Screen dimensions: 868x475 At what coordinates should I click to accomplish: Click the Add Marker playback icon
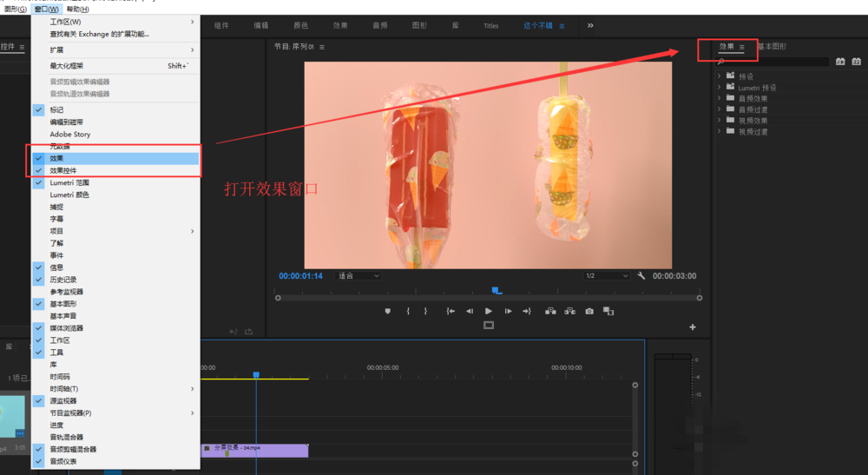coord(387,311)
